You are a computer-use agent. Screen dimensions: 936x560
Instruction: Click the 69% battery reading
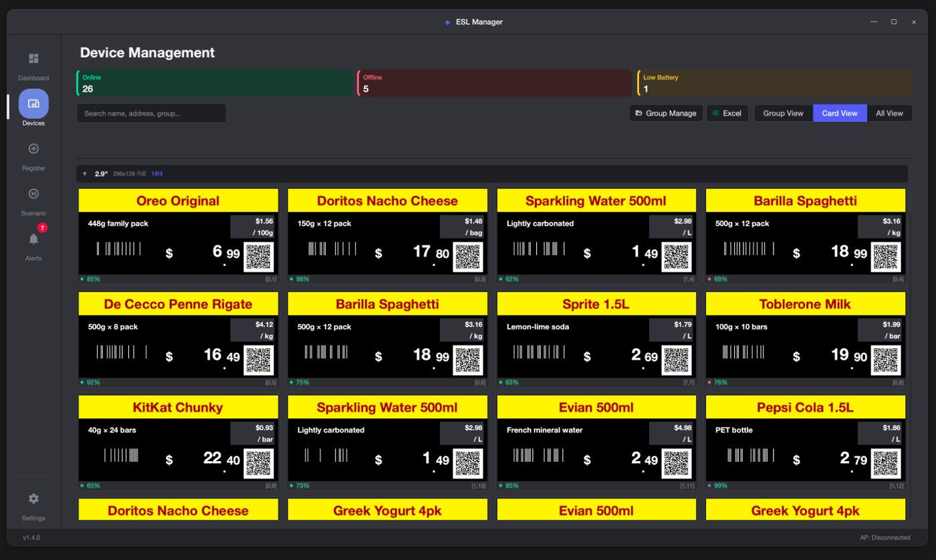point(721,279)
